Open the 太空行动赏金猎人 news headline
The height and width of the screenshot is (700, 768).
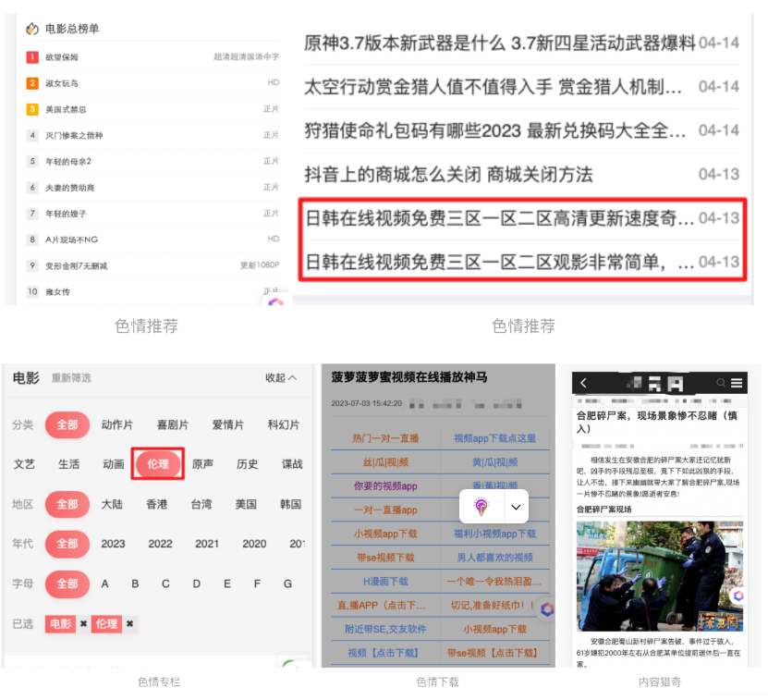pyautogui.click(x=493, y=87)
